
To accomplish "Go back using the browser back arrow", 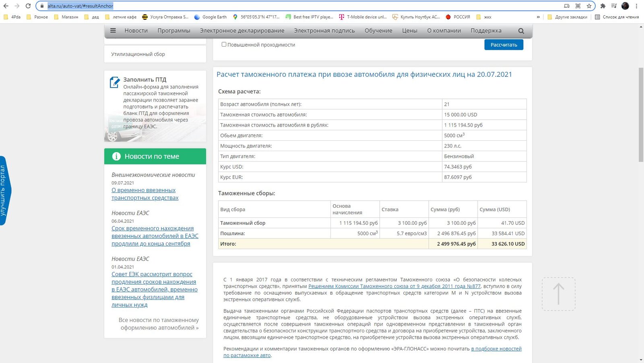I will tap(6, 6).
